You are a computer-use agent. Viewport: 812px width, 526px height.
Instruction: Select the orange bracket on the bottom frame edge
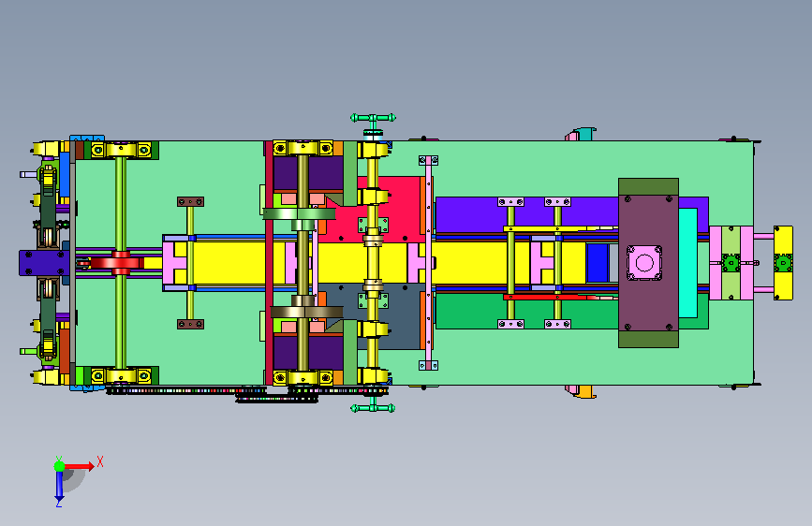coord(586,392)
